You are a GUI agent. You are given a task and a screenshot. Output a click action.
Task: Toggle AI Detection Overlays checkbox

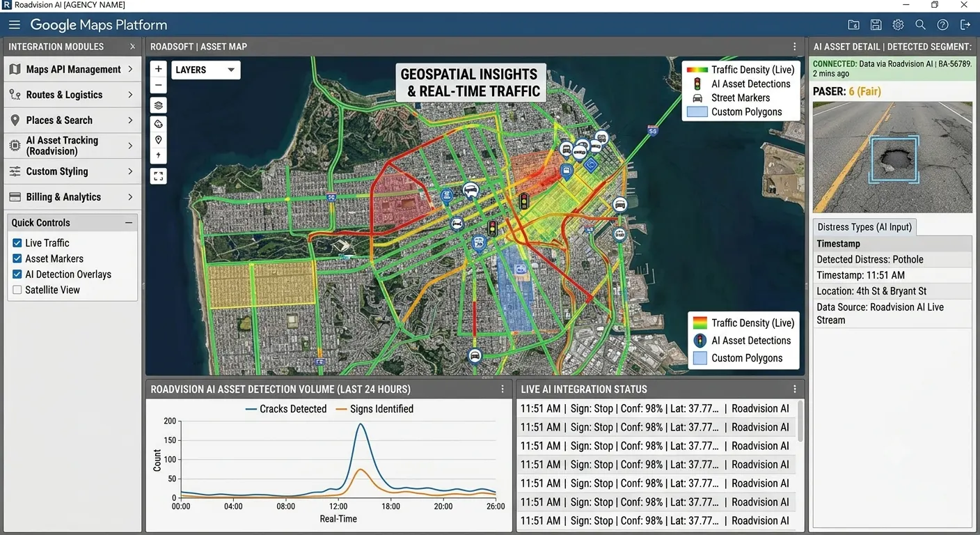[x=17, y=274]
